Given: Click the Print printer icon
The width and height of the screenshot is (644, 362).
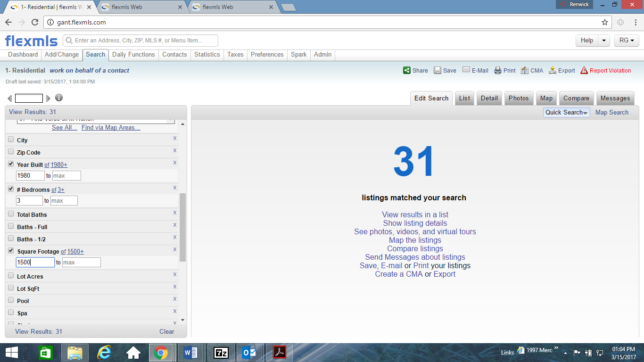Looking at the screenshot, I should pyautogui.click(x=498, y=70).
